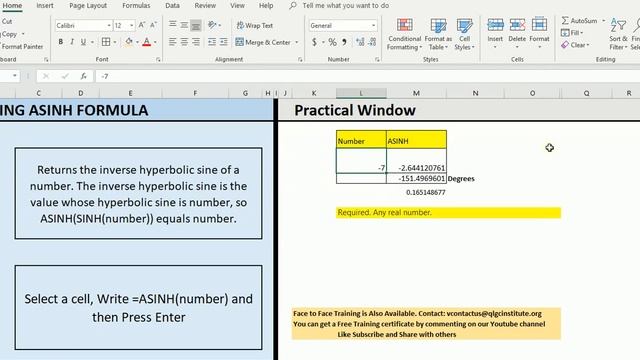This screenshot has width=640, height=360.
Task: Click the Delete cells button
Action: (x=517, y=33)
